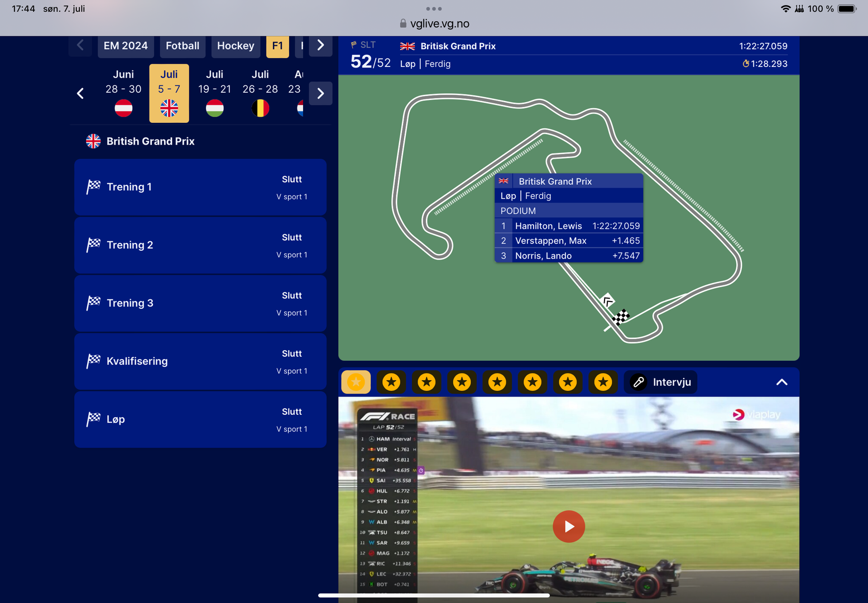Show more sports with right chevron
The width and height of the screenshot is (868, 603).
pos(320,45)
